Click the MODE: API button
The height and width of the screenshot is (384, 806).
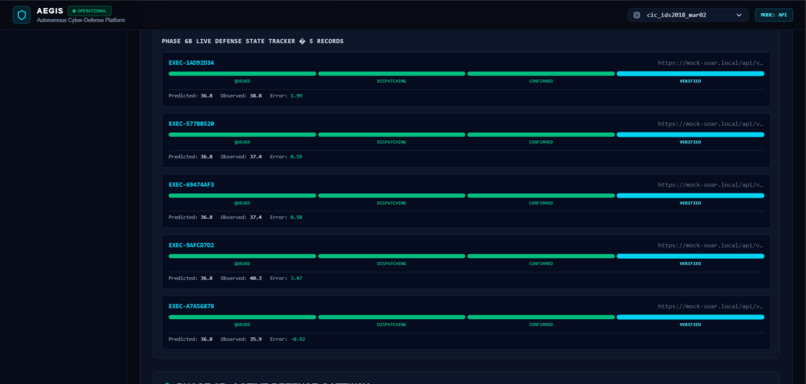[774, 15]
